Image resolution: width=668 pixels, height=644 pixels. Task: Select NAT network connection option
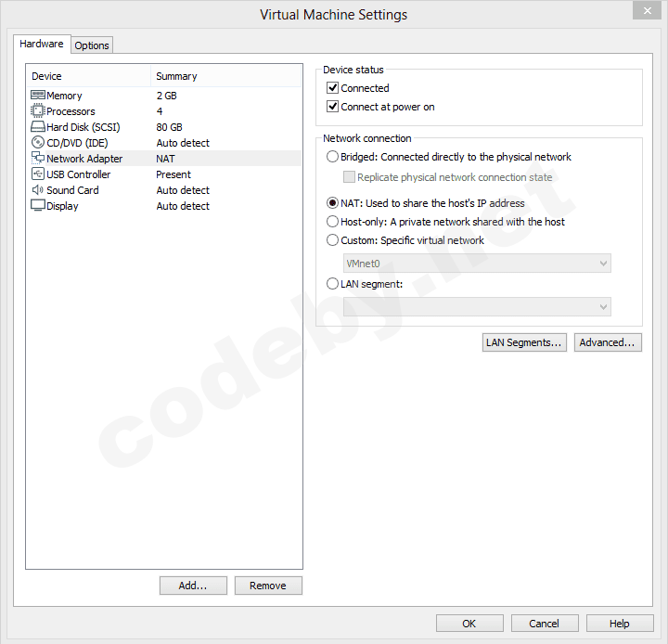[332, 203]
